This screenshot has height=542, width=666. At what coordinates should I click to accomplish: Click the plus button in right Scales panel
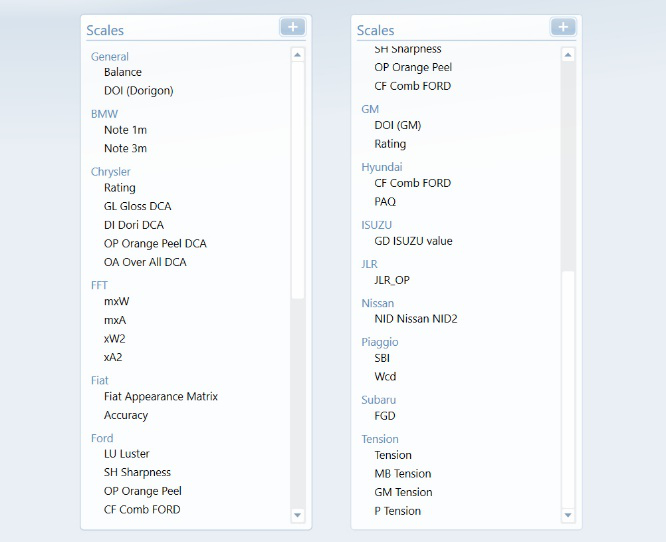563,27
